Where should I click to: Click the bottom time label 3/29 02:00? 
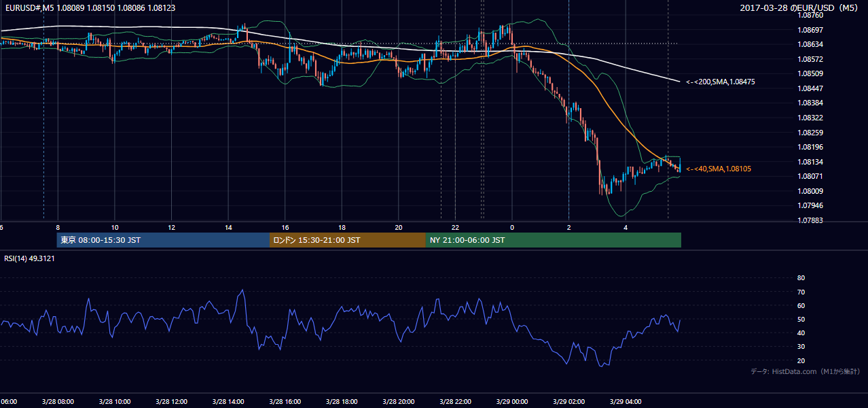click(569, 402)
